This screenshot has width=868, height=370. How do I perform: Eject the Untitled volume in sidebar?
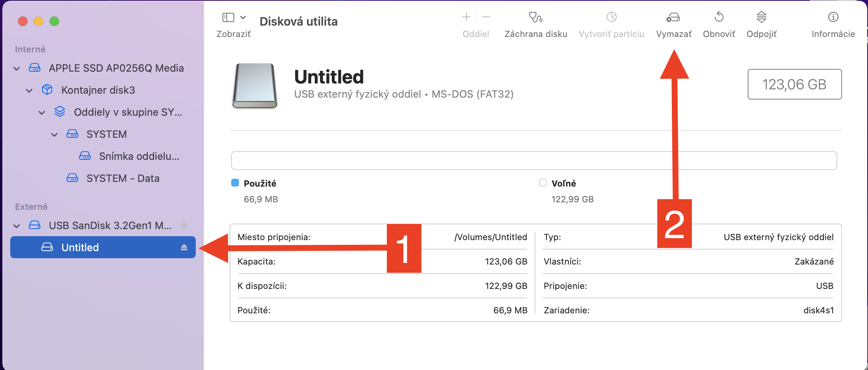(184, 247)
